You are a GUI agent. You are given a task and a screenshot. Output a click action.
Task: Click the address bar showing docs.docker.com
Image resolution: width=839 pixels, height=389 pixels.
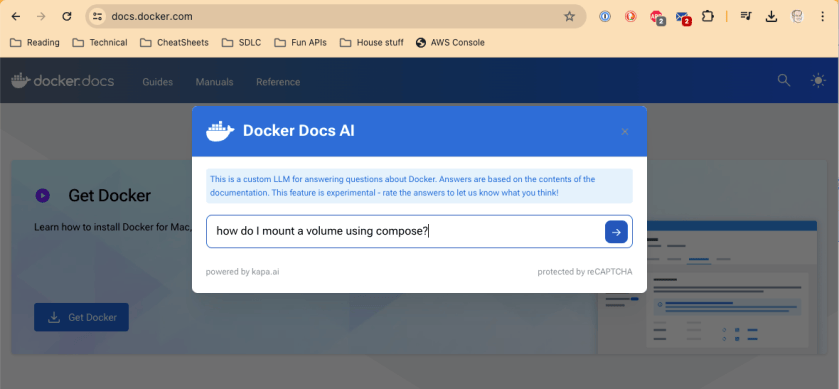335,17
